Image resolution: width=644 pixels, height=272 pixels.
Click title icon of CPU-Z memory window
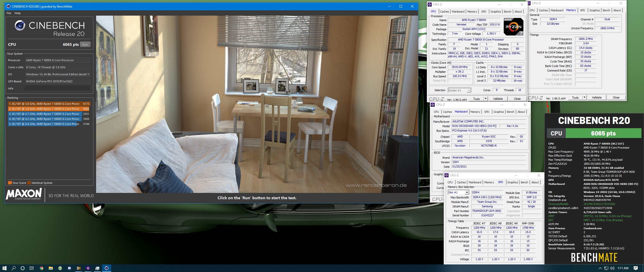(529, 3)
